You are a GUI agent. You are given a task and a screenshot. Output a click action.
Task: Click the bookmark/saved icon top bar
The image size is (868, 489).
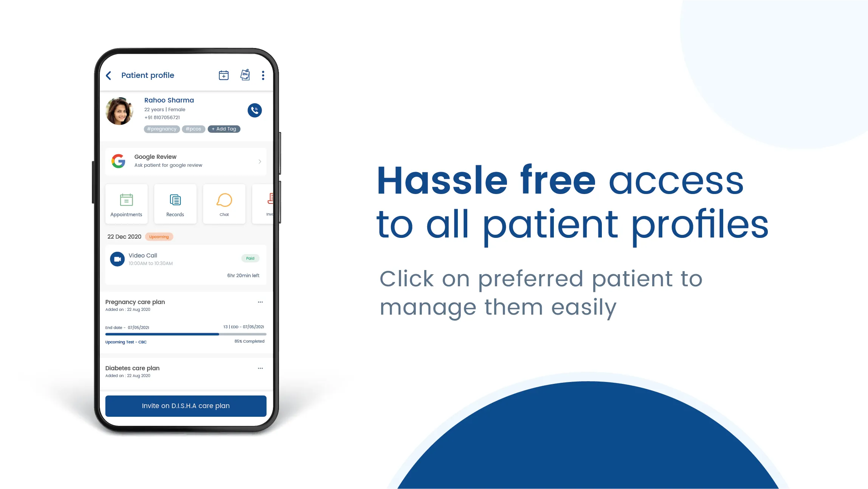[x=245, y=75]
